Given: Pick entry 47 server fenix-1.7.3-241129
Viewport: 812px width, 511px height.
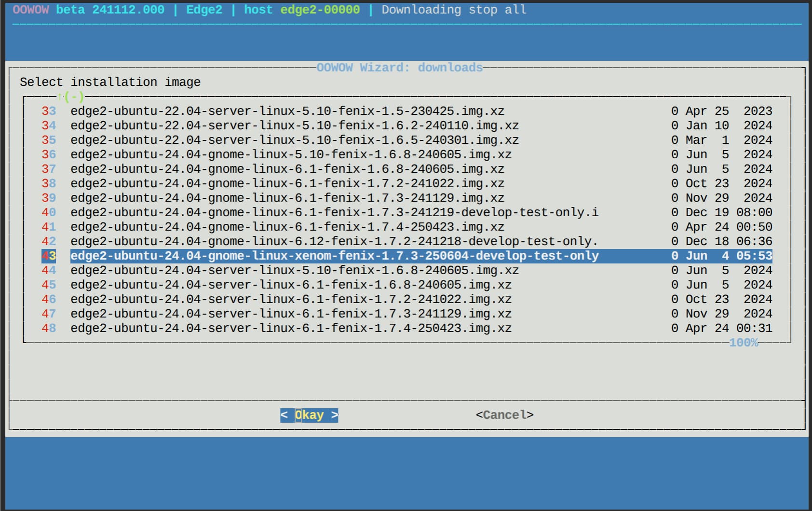Looking at the screenshot, I should [407, 314].
